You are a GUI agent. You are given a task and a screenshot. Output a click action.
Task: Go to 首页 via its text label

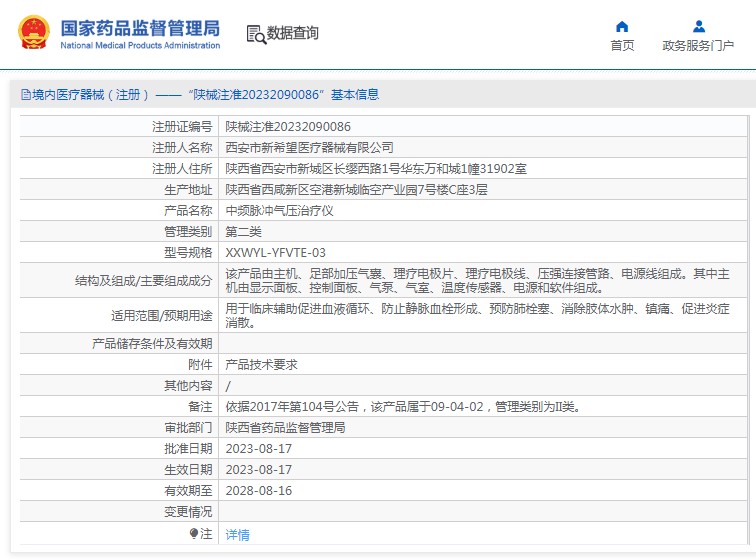pos(622,46)
